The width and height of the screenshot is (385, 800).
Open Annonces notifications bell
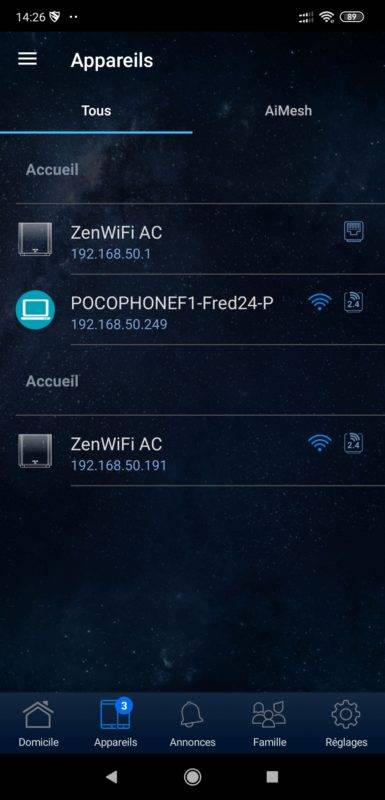tap(192, 723)
